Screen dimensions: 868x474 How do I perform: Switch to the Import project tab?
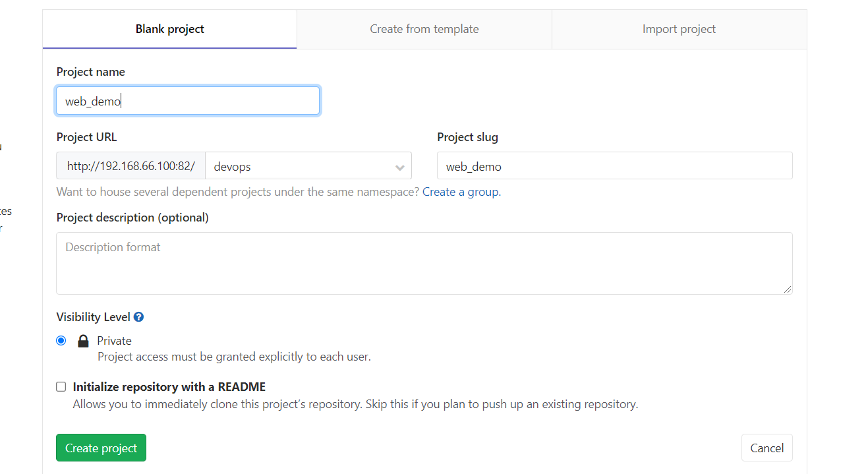pos(679,29)
